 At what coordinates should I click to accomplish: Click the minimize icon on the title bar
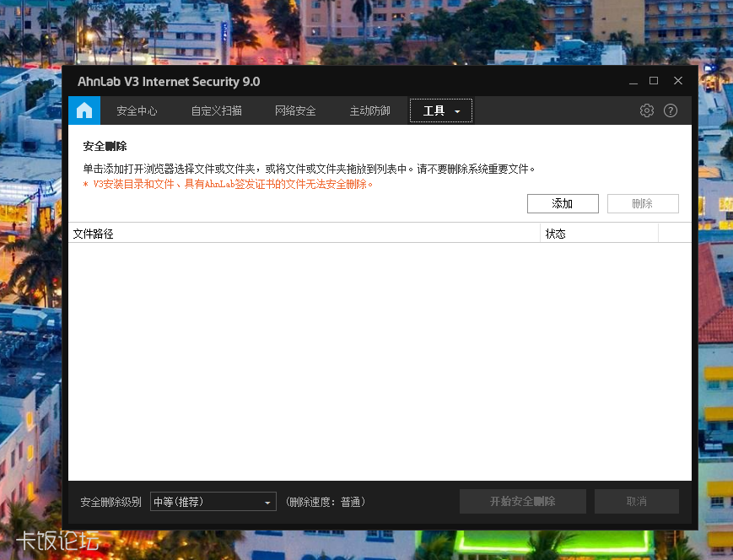pos(633,81)
